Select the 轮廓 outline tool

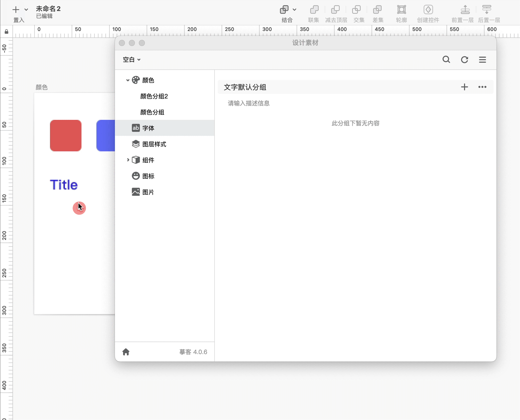pos(401,10)
